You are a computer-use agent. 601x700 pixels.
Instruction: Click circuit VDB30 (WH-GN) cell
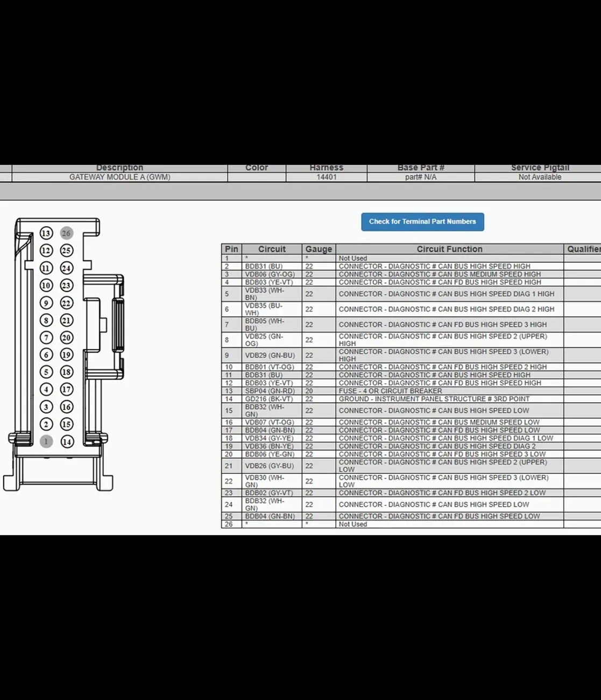(x=272, y=481)
